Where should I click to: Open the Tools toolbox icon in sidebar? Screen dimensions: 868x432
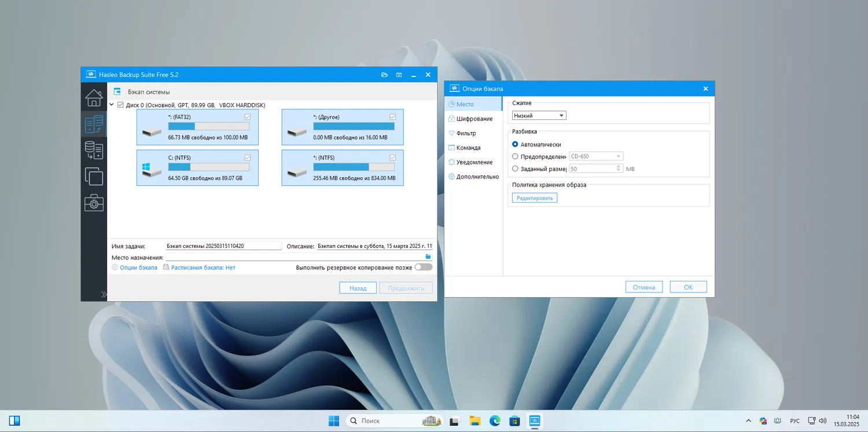coord(94,203)
